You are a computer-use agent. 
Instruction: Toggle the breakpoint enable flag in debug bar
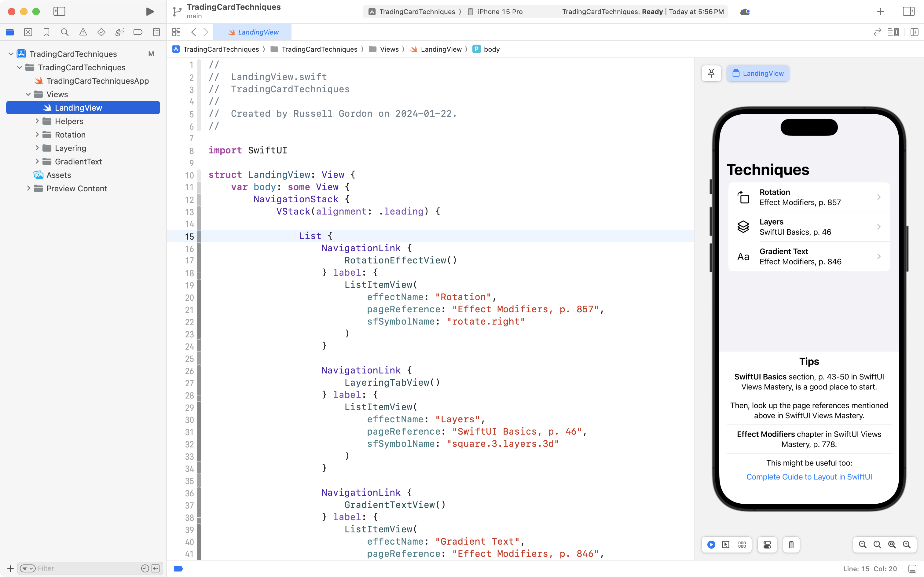point(178,569)
